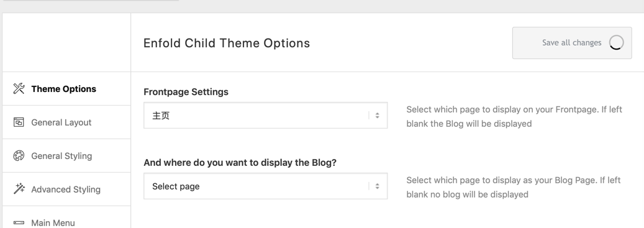Click the General Styling palette icon
644x228 pixels.
coord(19,156)
